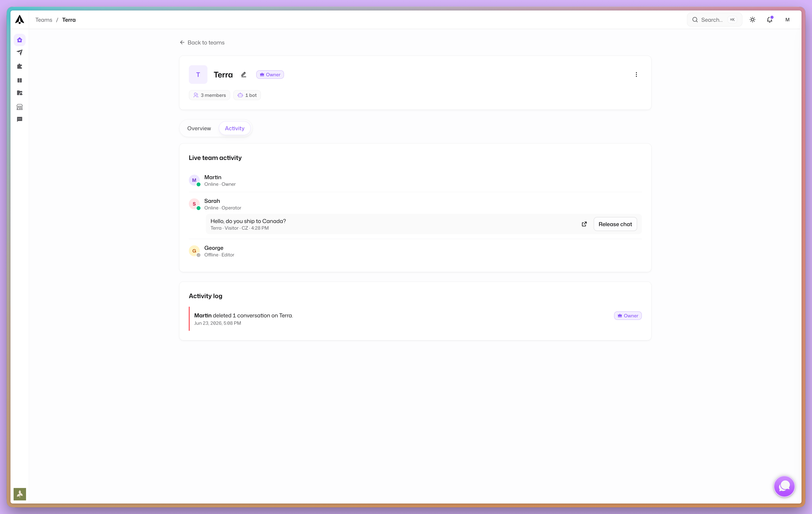812x514 pixels.
Task: Open the paper plane sidebar icon
Action: pyautogui.click(x=20, y=53)
